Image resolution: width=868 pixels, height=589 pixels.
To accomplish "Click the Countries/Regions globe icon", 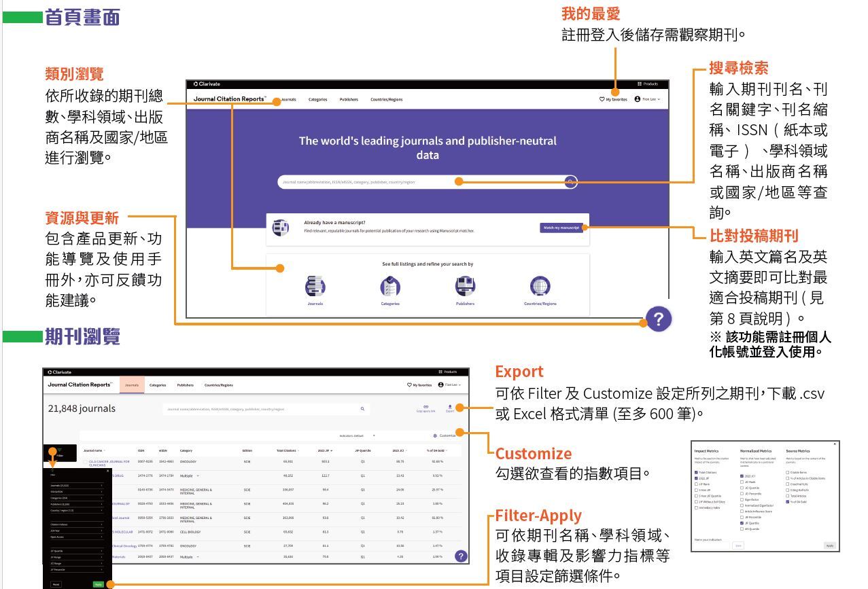I will [x=540, y=287].
